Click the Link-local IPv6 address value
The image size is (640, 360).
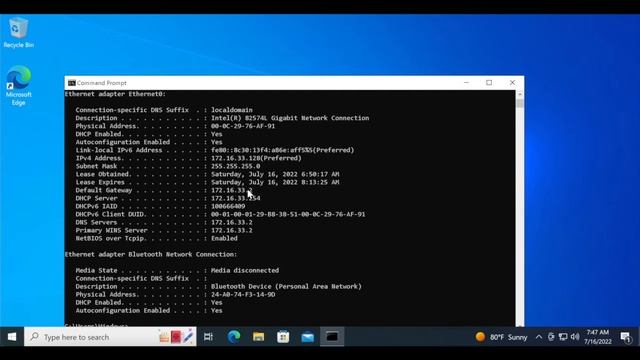click(282, 150)
